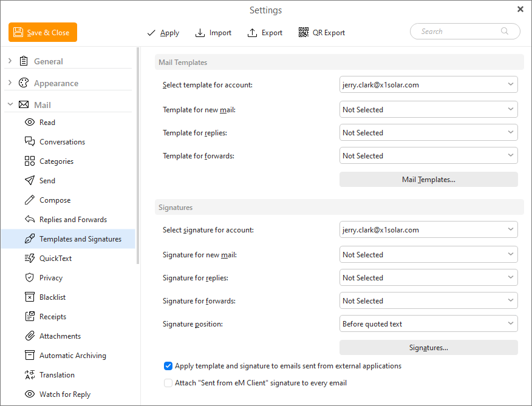Viewport: 532px width, 406px height.
Task: Open Replies and Forwards settings
Action: (x=73, y=220)
